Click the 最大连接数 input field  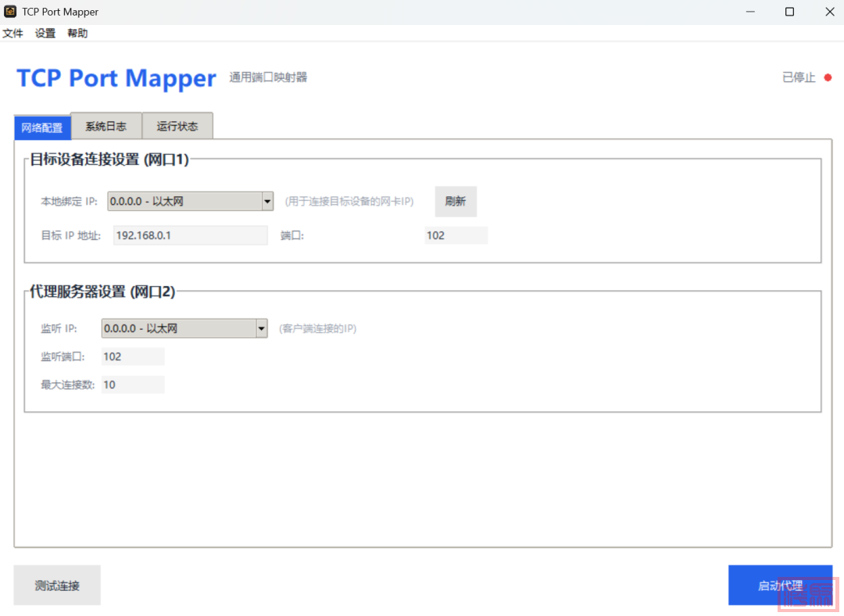click(133, 385)
